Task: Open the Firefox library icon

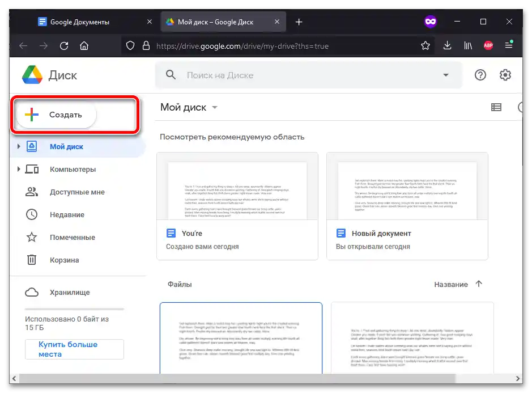Action: click(x=468, y=45)
